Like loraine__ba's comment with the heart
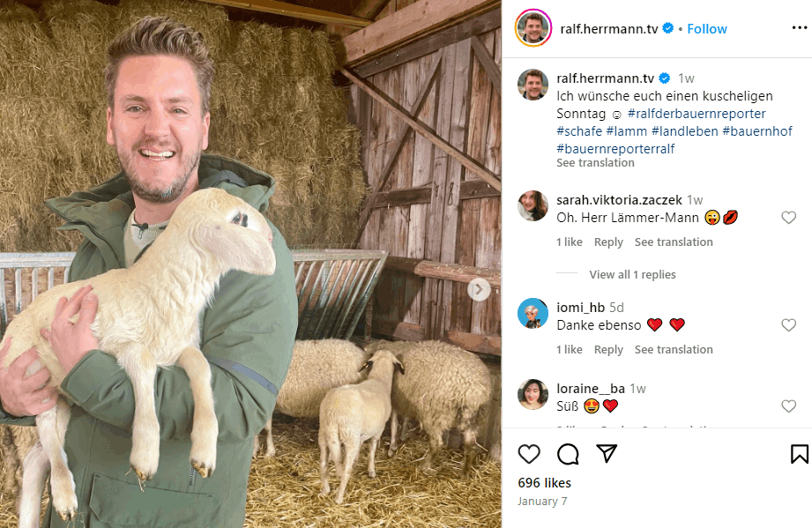 point(789,406)
